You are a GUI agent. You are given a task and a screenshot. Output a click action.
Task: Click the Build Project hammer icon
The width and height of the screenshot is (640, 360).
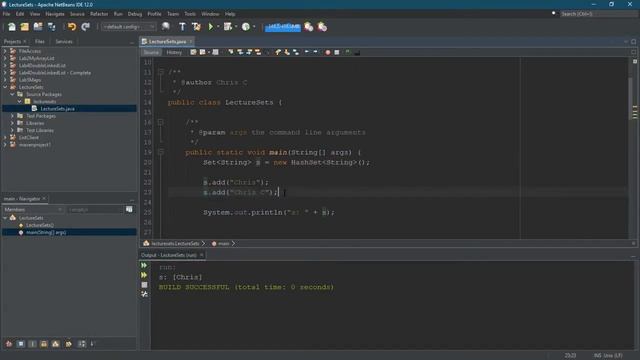(x=182, y=27)
